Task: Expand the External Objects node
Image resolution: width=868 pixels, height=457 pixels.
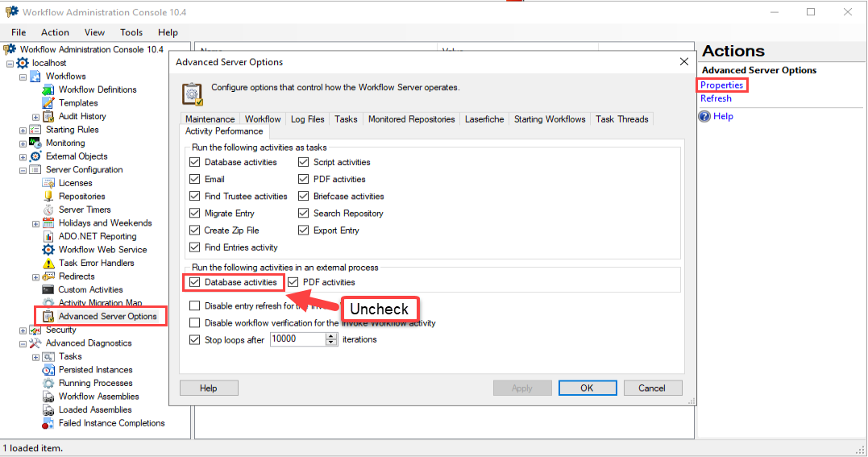Action: [x=23, y=156]
